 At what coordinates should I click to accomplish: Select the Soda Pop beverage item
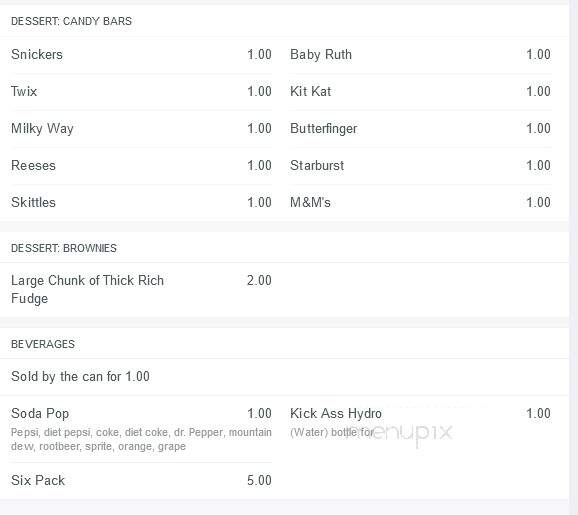(x=40, y=414)
